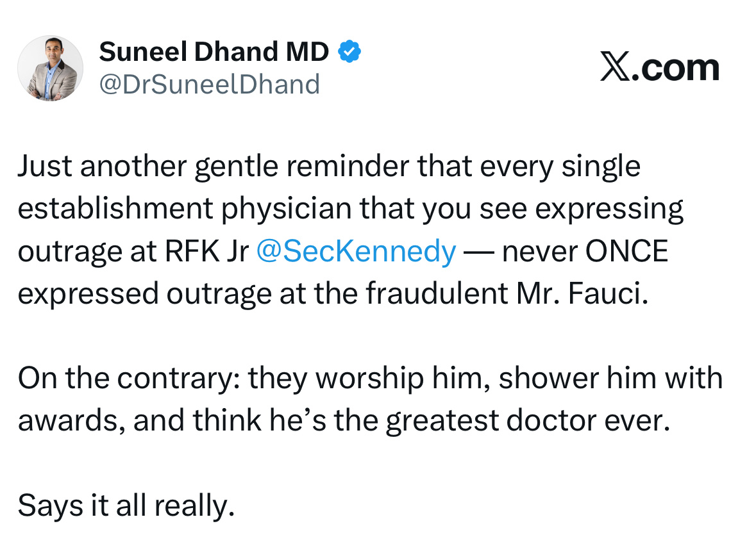Click the word "awards," in second paragraph

click(72, 420)
